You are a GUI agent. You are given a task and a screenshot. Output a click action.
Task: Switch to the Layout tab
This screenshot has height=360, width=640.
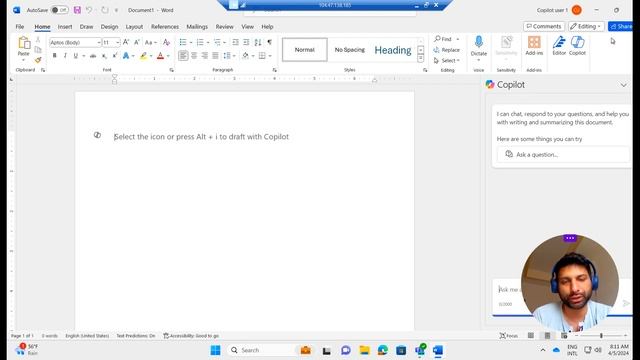(134, 27)
